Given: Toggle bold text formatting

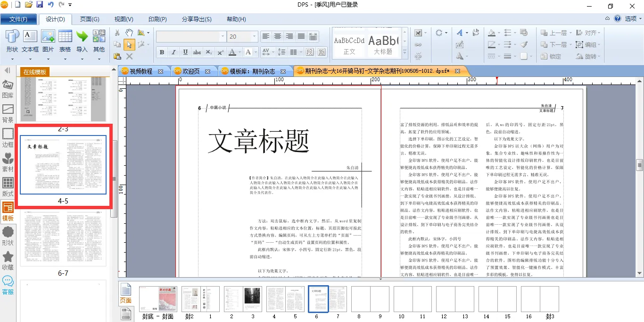Looking at the screenshot, I should [x=162, y=52].
